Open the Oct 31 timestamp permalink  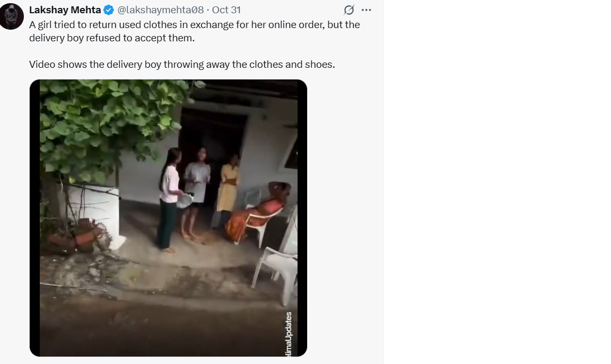click(226, 10)
